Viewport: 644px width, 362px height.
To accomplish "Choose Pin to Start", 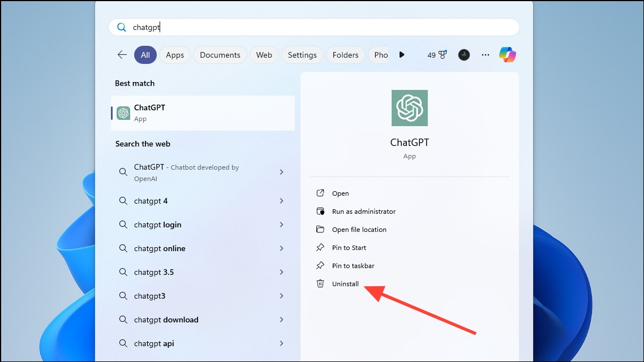I will 349,248.
